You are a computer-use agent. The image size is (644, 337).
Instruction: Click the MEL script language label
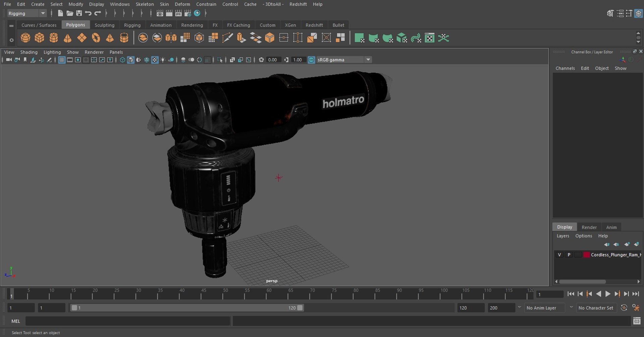[16, 321]
